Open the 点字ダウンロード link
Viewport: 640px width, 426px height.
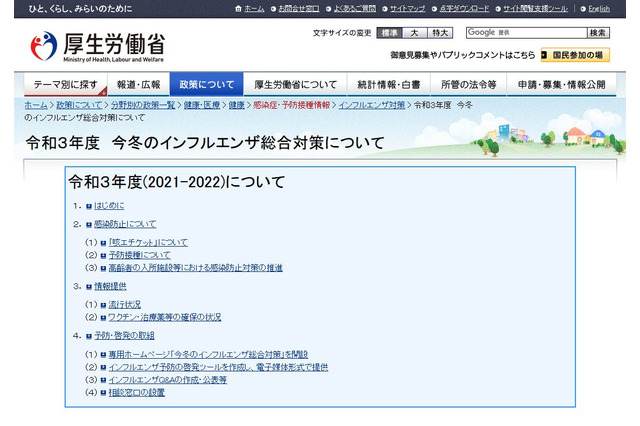[x=464, y=9]
